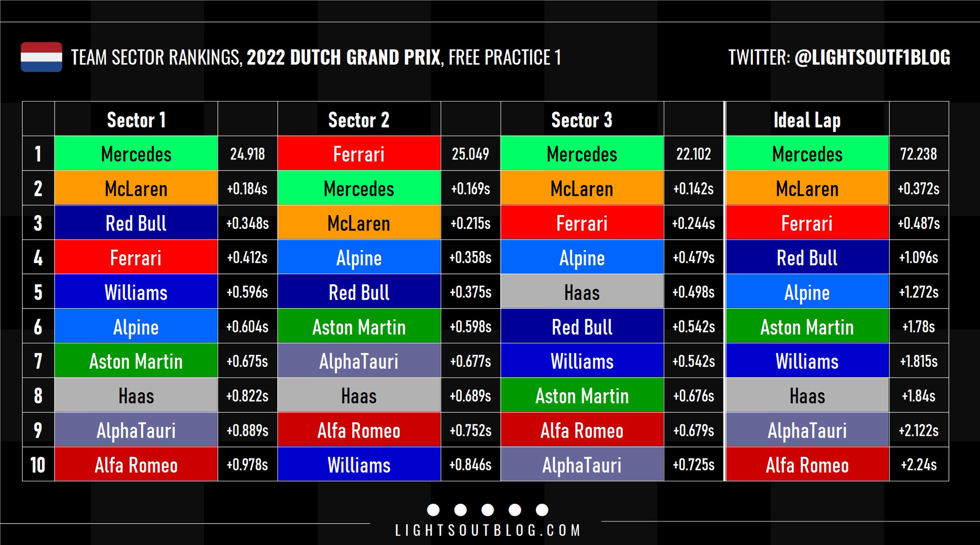Click the center white pagination dot
The width and height of the screenshot is (980, 545).
point(488,510)
